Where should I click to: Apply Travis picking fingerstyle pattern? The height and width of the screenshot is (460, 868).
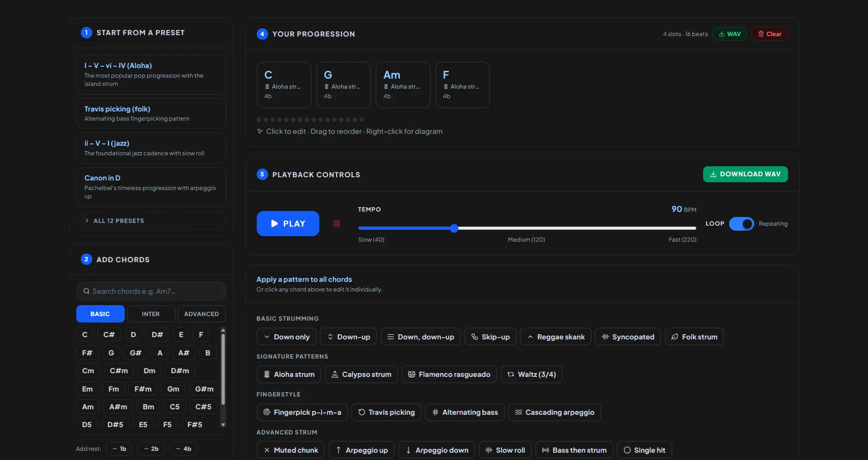(x=386, y=412)
